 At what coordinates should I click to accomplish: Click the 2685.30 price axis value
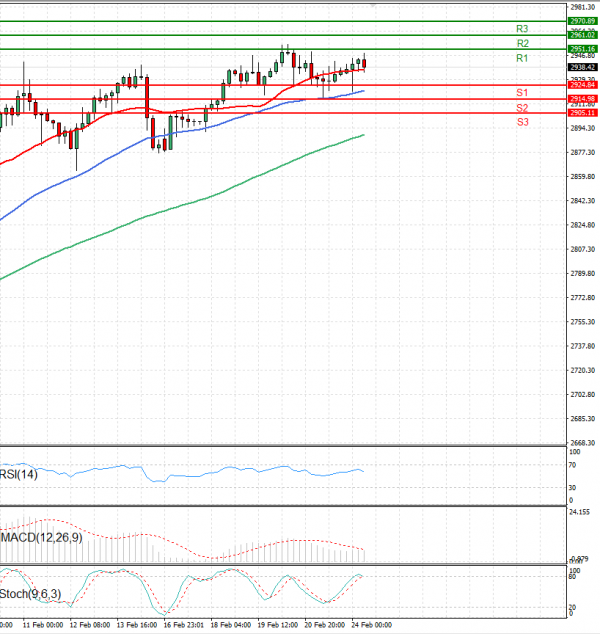click(x=583, y=418)
